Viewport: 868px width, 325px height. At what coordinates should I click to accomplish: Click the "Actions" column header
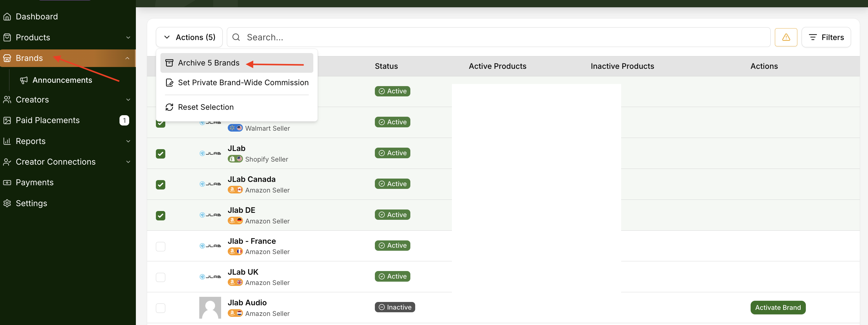[x=764, y=66]
